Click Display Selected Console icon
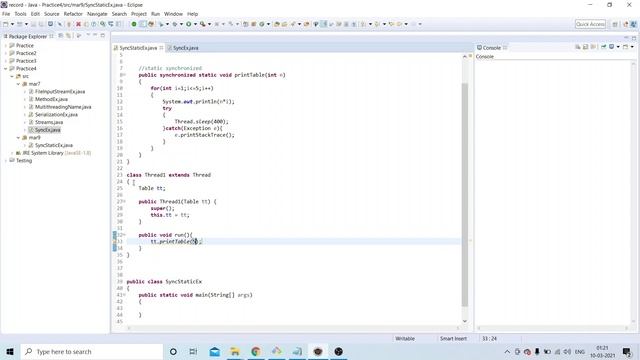 click(x=611, y=47)
